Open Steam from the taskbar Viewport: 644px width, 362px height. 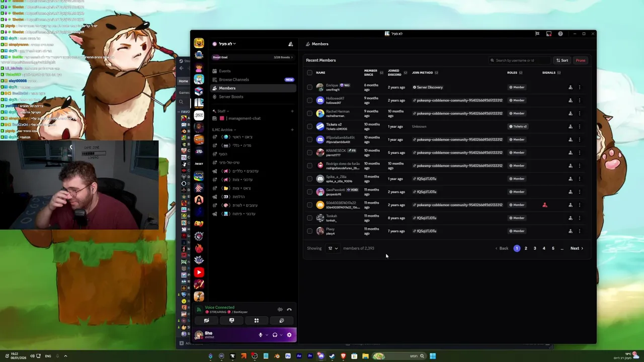pos(332,356)
